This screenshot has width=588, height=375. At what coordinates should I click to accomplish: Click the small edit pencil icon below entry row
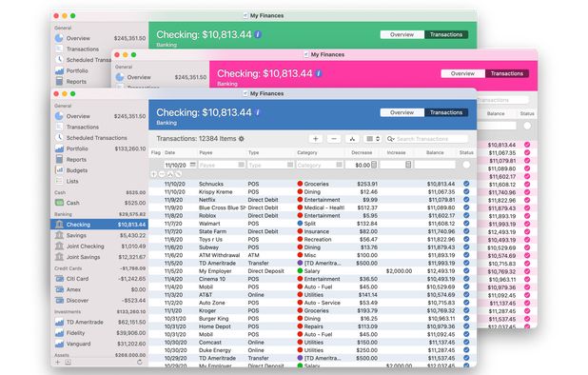click(x=179, y=174)
